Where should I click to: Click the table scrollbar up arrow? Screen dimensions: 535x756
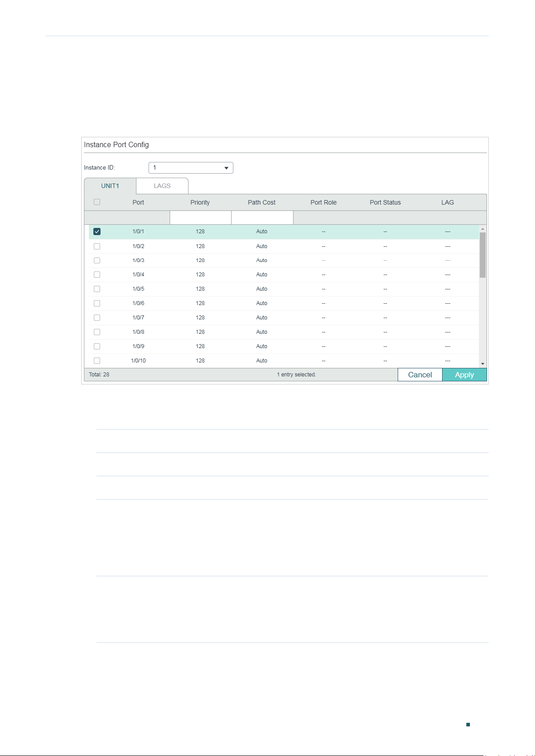pyautogui.click(x=482, y=229)
